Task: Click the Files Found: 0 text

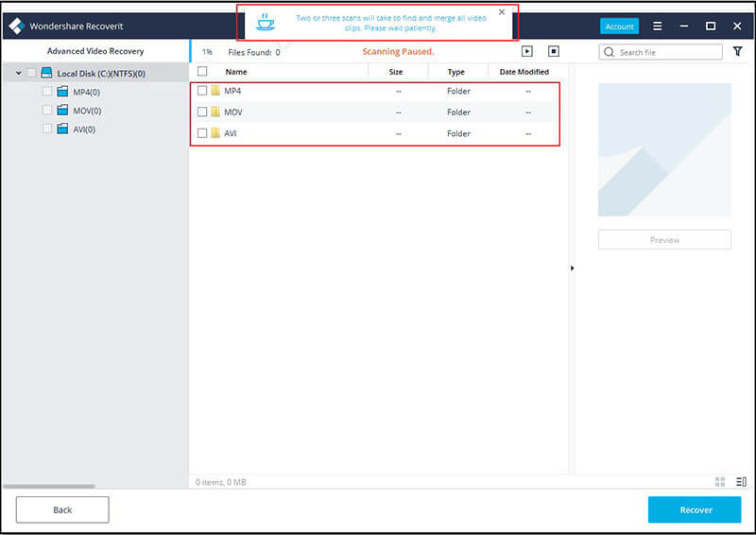Action: pyautogui.click(x=254, y=52)
